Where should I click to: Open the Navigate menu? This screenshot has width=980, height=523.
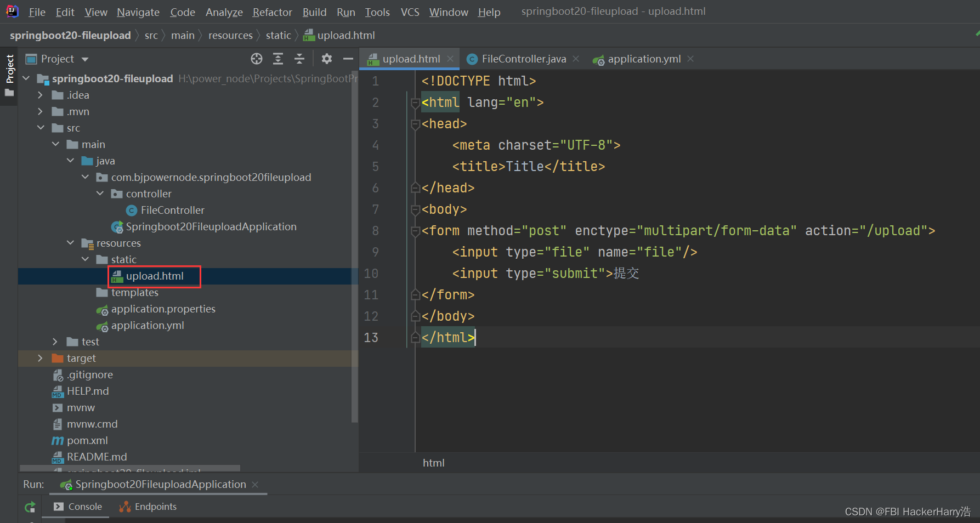[x=138, y=12]
